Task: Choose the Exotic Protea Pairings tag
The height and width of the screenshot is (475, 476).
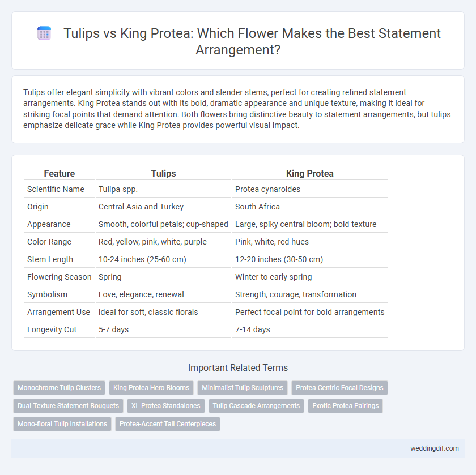Action: 346,406
